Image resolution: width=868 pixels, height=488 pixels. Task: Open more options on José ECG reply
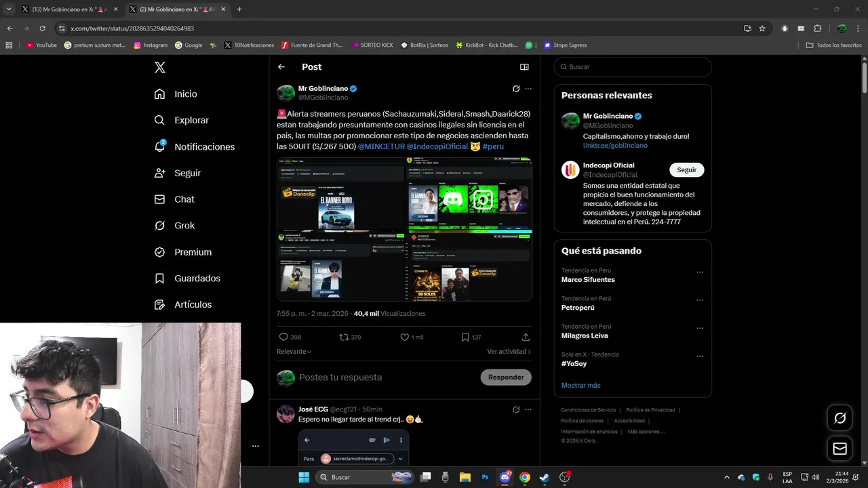click(528, 409)
